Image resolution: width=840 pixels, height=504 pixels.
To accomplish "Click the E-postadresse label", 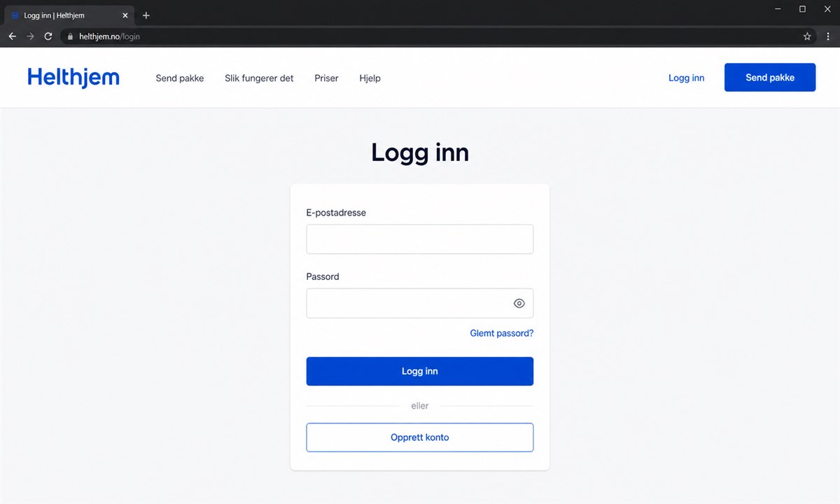I will pos(336,213).
